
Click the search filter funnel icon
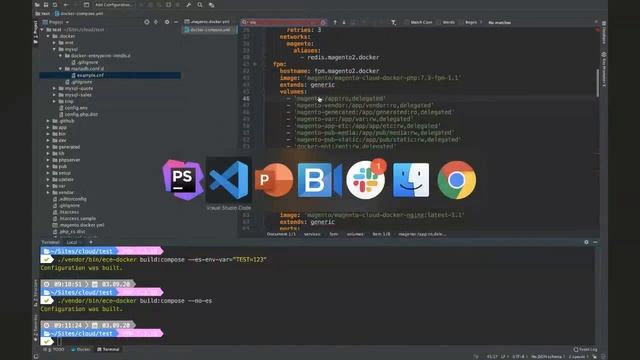tap(393, 22)
